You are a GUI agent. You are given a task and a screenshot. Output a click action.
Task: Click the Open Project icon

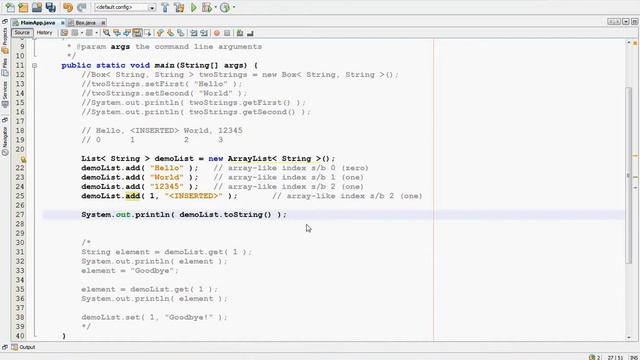[37, 7]
